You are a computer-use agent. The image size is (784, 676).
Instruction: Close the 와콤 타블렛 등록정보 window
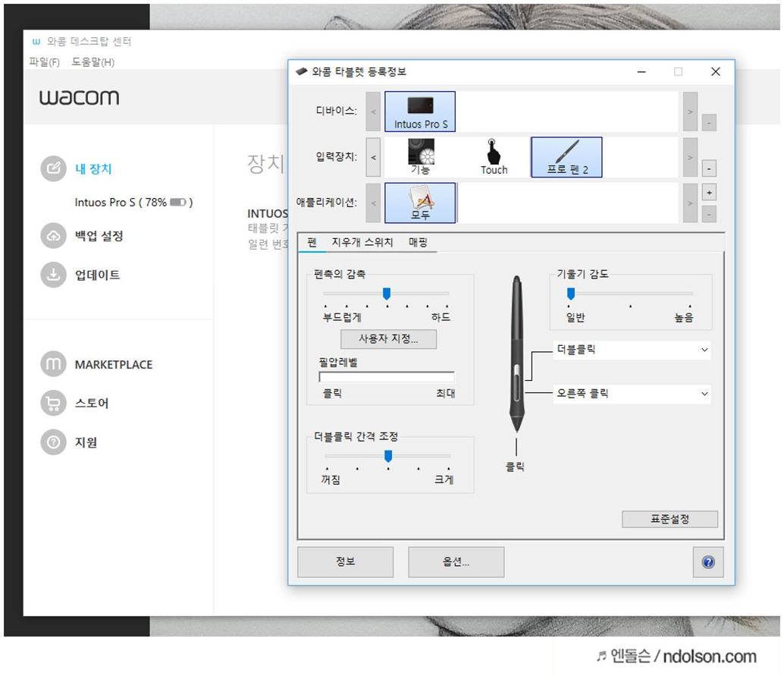pyautogui.click(x=716, y=71)
